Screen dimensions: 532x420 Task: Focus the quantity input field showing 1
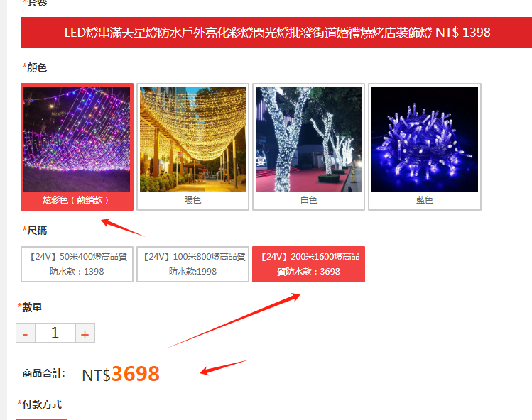click(x=55, y=333)
